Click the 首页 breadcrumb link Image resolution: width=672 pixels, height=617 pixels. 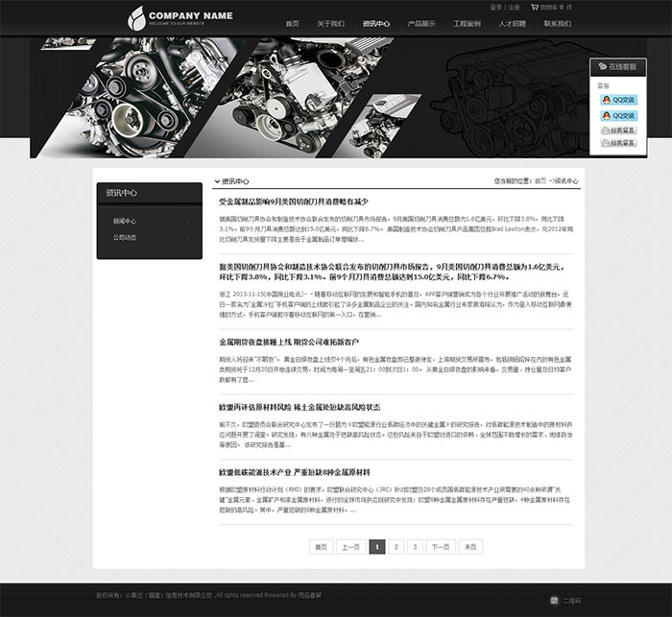[x=540, y=180]
